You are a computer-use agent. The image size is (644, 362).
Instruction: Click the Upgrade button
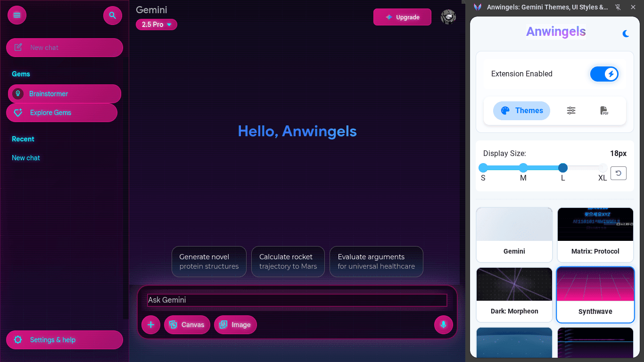click(402, 17)
